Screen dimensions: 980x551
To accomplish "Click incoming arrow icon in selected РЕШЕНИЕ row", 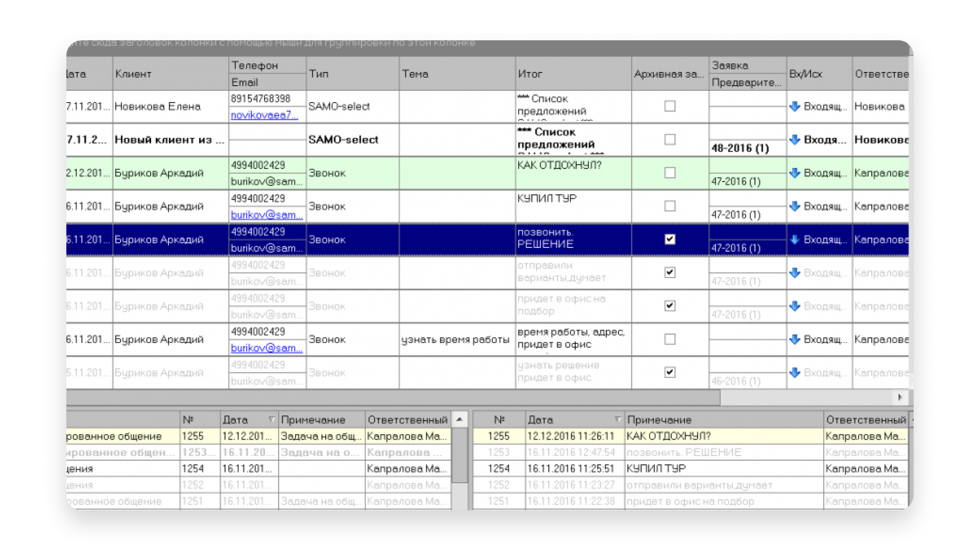I will (x=795, y=239).
